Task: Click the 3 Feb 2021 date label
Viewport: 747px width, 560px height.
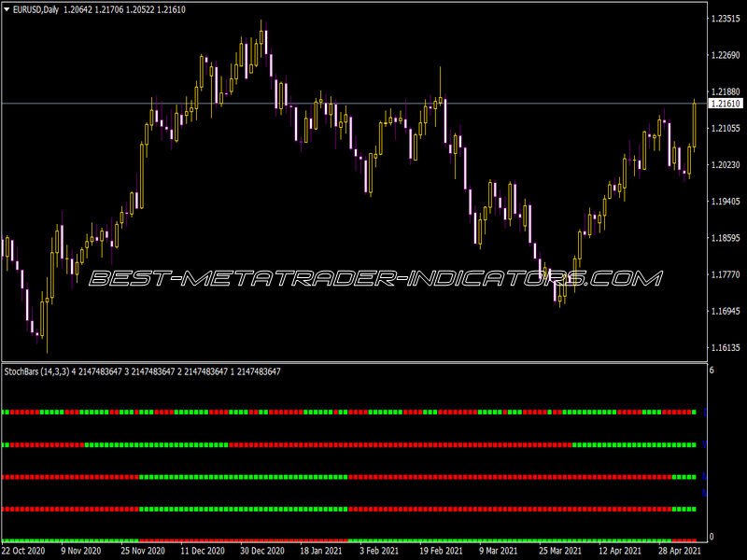Action: tap(379, 551)
